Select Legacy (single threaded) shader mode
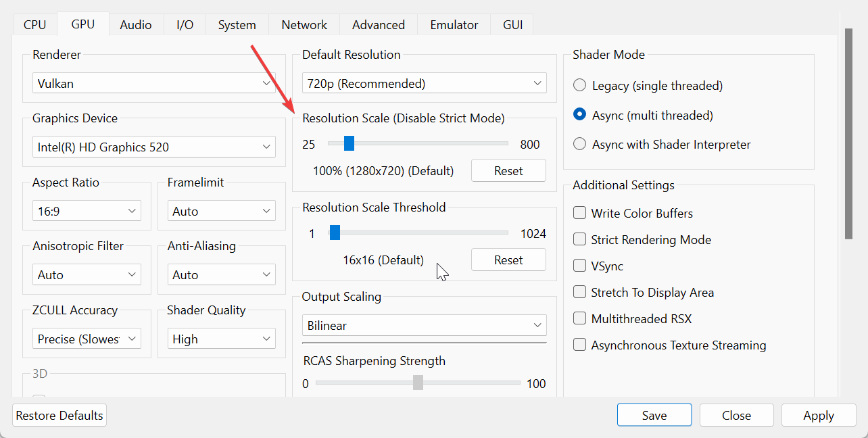The image size is (868, 438). point(580,86)
